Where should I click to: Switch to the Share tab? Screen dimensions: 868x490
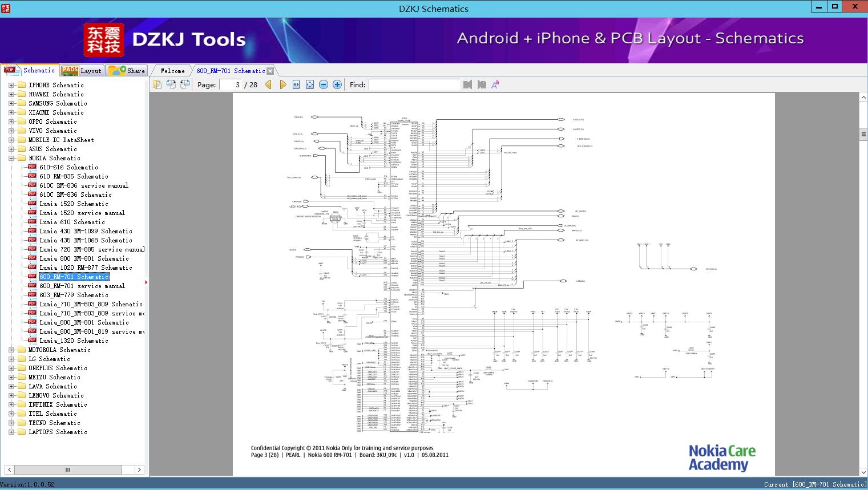(128, 71)
